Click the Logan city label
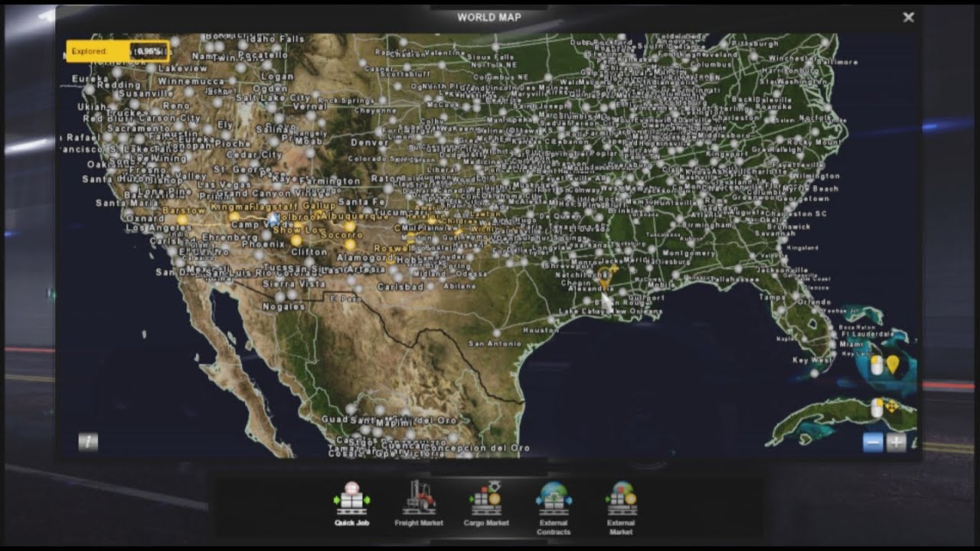 [x=278, y=77]
